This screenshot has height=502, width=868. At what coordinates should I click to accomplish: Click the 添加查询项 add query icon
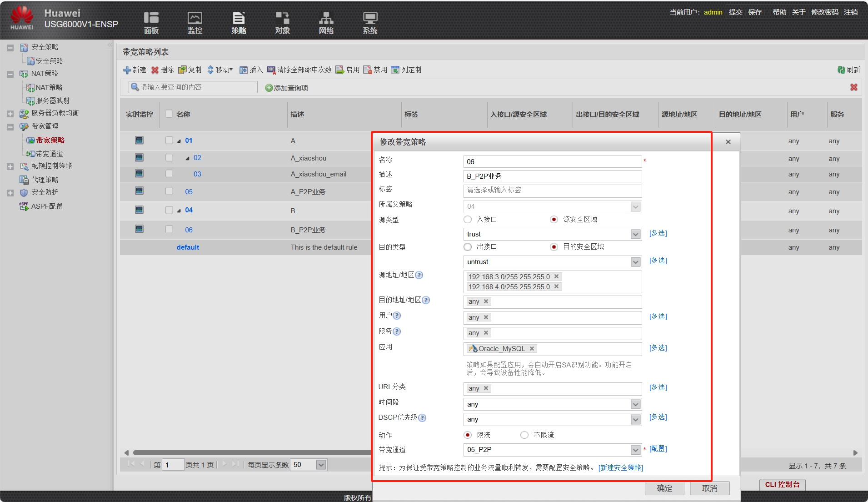[269, 88]
